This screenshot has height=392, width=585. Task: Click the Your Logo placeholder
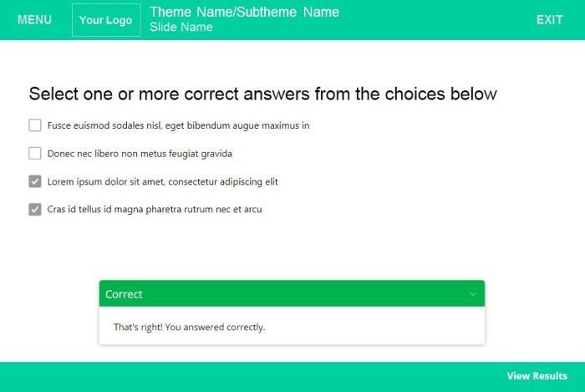(x=105, y=20)
